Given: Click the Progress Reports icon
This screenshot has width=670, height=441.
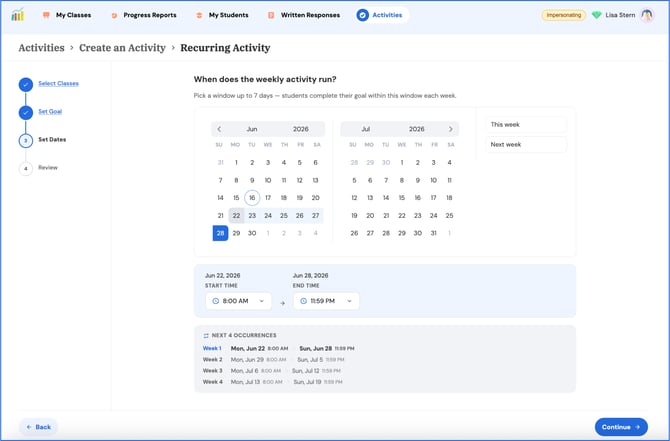Looking at the screenshot, I should [x=114, y=15].
